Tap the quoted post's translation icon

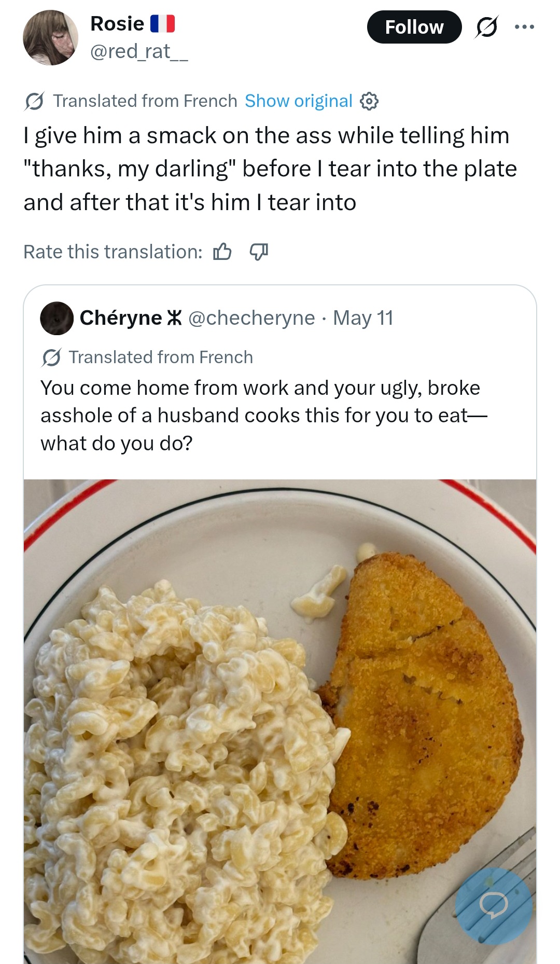(x=51, y=357)
